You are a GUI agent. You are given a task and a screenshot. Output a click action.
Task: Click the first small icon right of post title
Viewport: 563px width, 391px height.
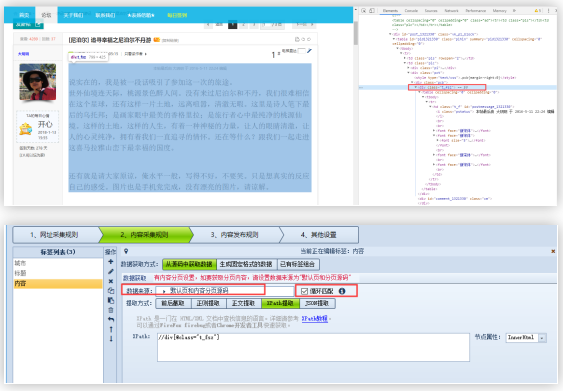tap(297, 39)
